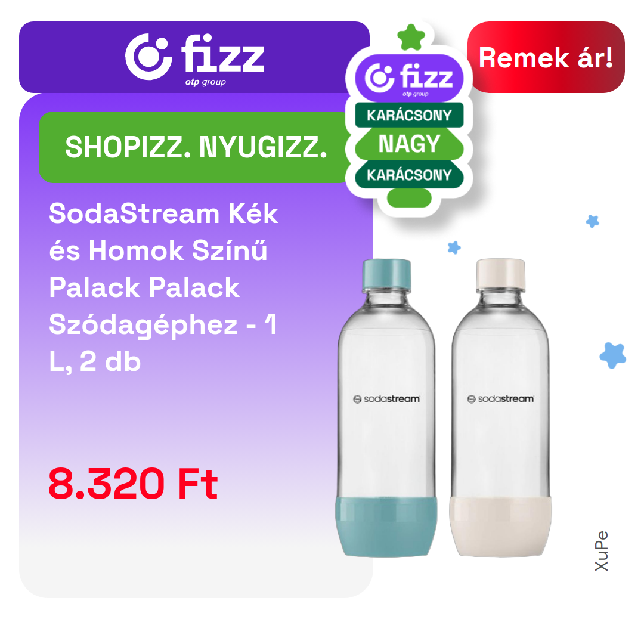Open the SodaStream Kék és Homok product title
The width and height of the screenshot is (644, 644).
[x=164, y=287]
